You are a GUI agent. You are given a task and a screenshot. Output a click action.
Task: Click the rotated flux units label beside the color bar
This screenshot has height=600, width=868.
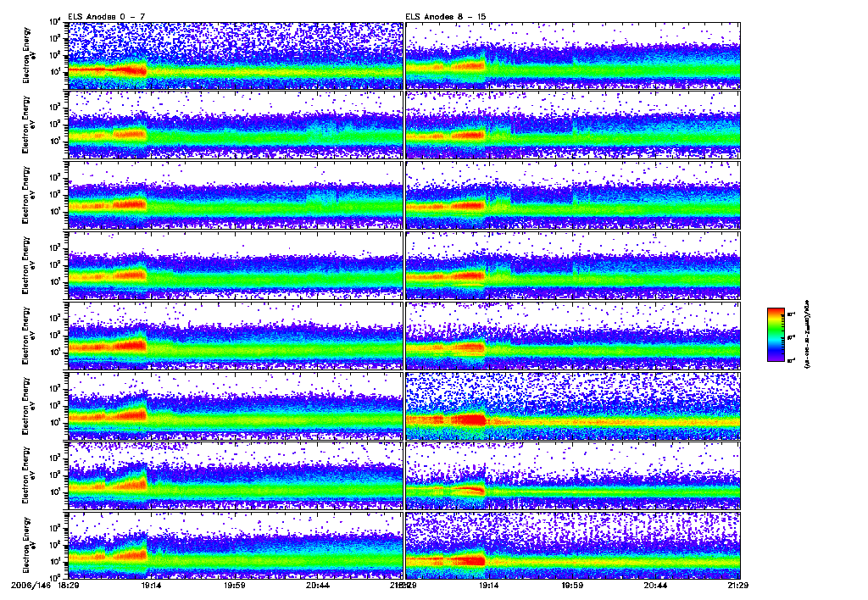pyautogui.click(x=807, y=335)
